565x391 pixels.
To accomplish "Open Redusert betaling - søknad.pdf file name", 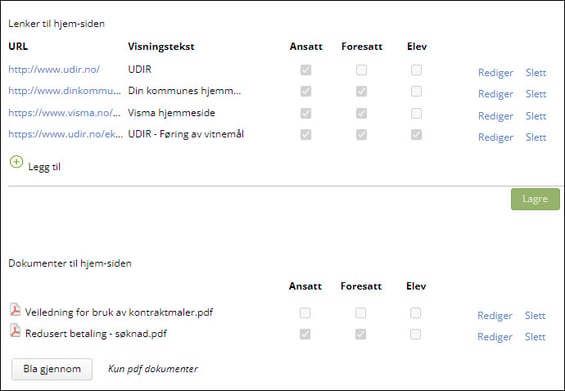I will [96, 333].
